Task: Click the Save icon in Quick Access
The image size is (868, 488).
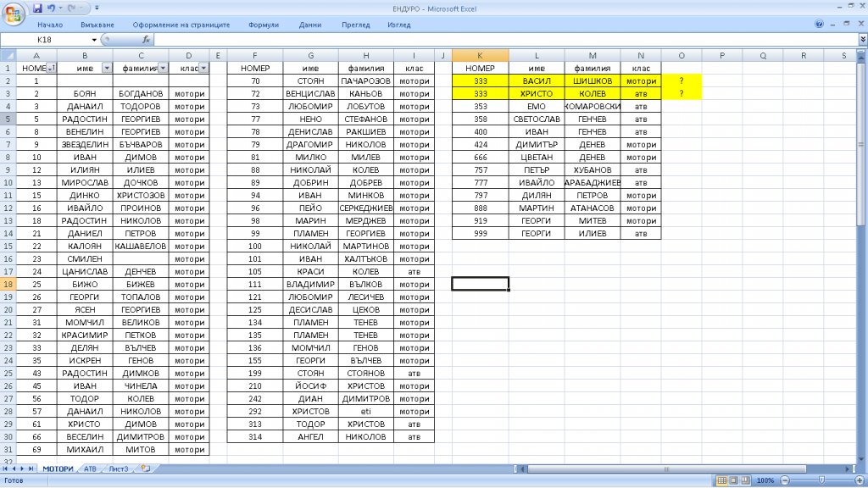Action: (37, 8)
